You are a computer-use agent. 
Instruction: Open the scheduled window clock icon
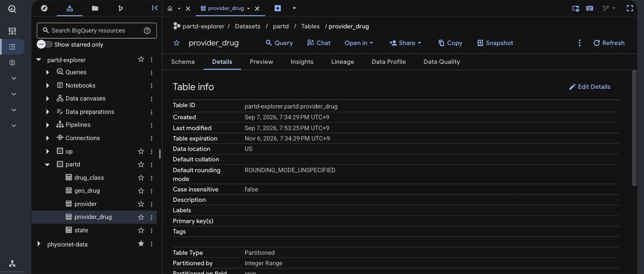click(x=576, y=8)
